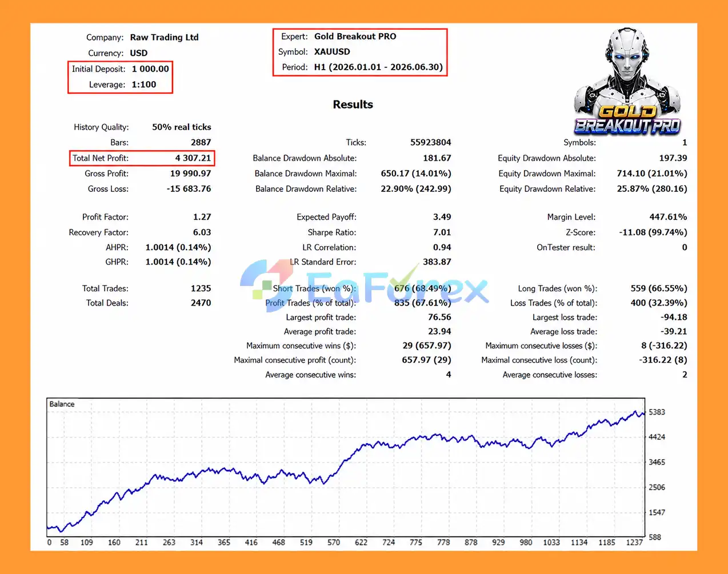Click loss trades value 400 (32.39%)

659,303
